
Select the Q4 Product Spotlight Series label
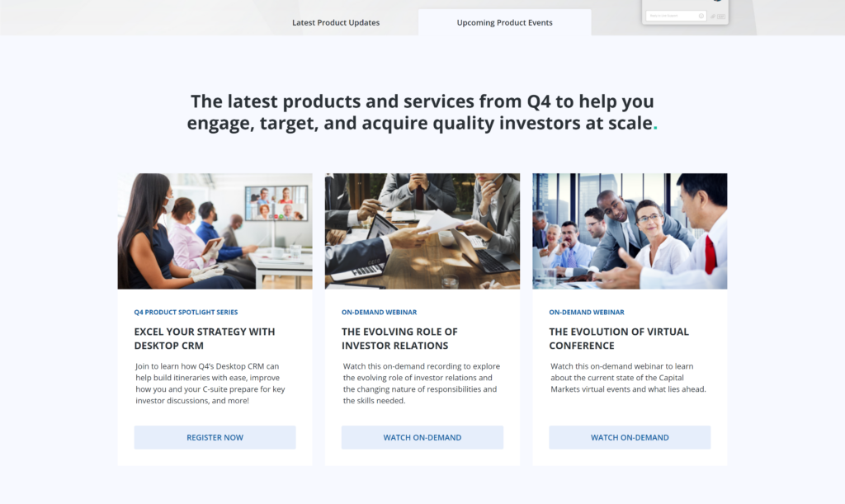point(186,312)
